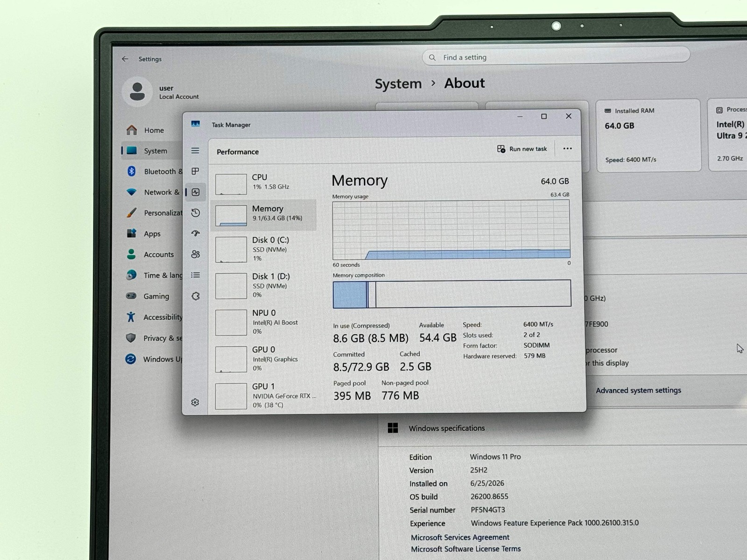Click the Version value 25H2
This screenshot has width=747, height=560.
[479, 470]
